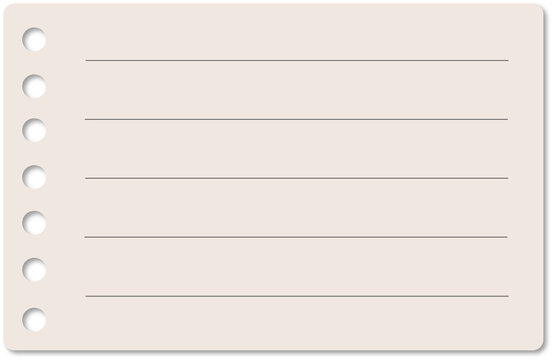Click writing space between second and third lines

pyautogui.click(x=297, y=149)
